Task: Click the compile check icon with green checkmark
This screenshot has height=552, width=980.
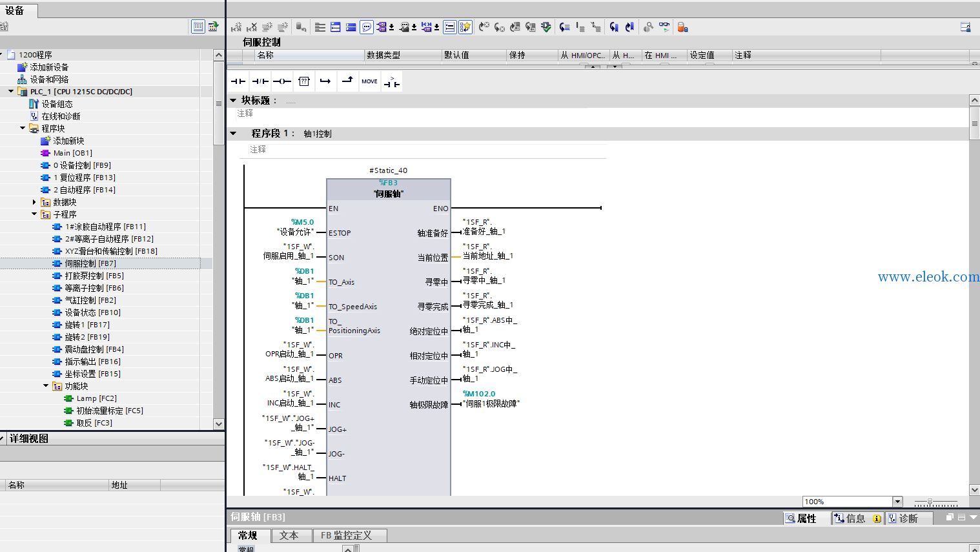Action: point(546,27)
